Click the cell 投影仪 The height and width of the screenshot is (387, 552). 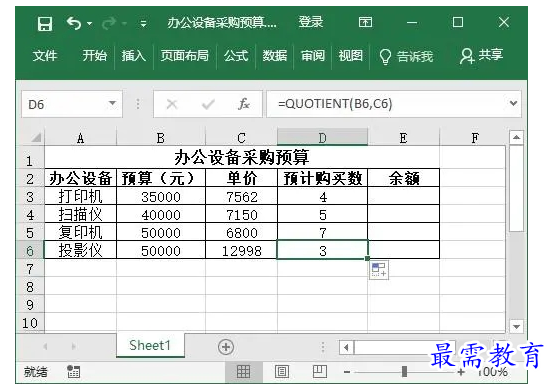click(x=81, y=250)
